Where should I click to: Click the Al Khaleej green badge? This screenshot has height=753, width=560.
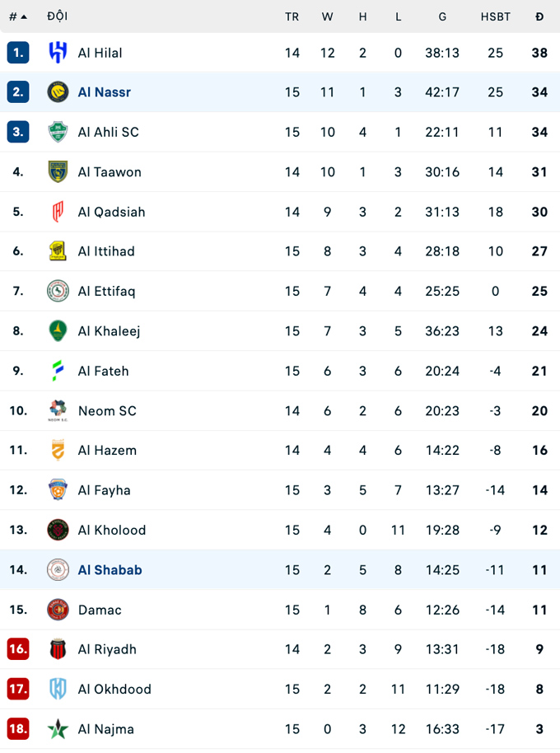coord(58,331)
